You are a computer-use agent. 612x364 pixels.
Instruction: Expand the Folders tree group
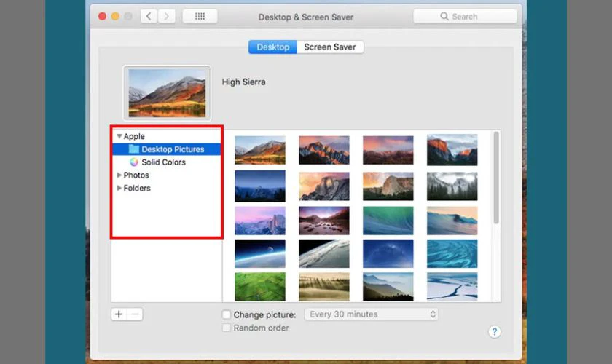119,188
